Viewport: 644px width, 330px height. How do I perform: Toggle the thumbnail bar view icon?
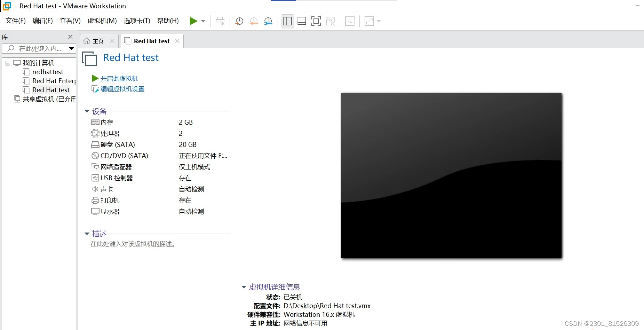coord(302,21)
